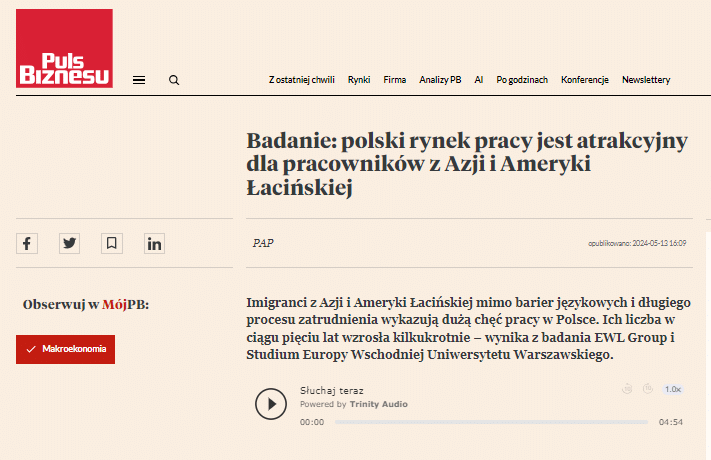Change playback speed 1.0x

point(673,389)
